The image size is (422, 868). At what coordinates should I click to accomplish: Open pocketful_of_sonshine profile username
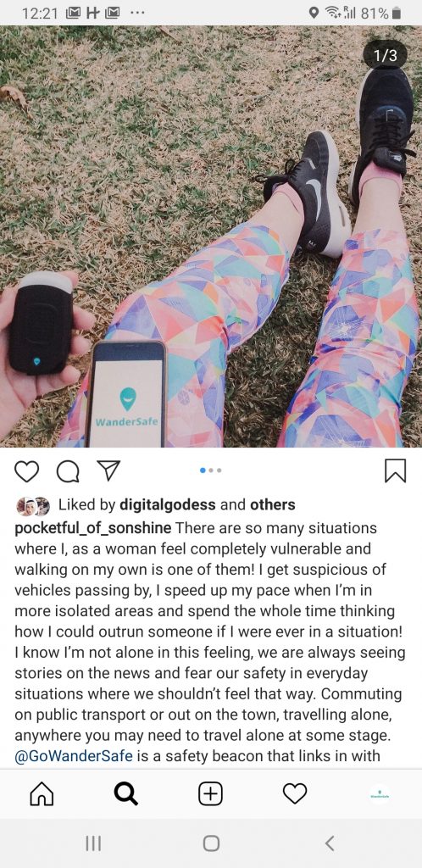click(92, 528)
